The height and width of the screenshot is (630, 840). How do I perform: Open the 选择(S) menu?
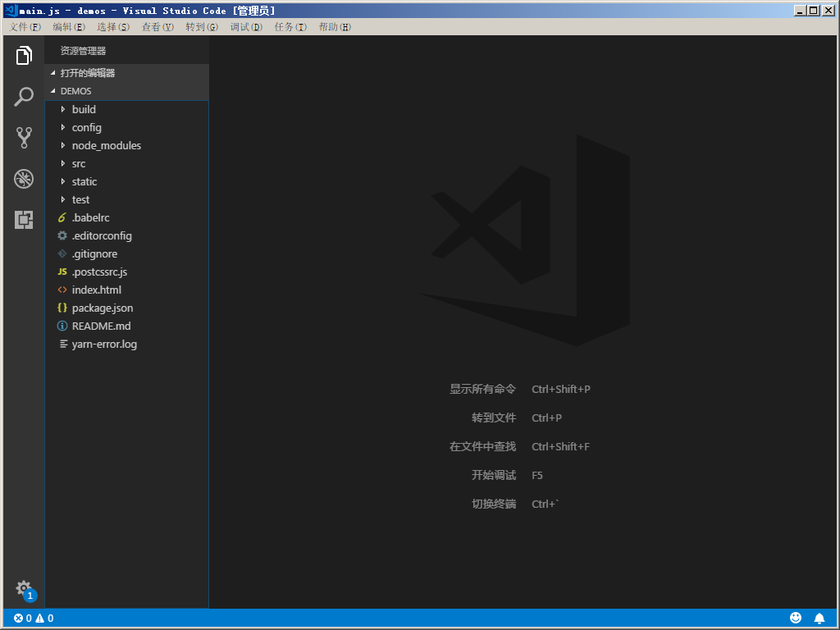(113, 27)
